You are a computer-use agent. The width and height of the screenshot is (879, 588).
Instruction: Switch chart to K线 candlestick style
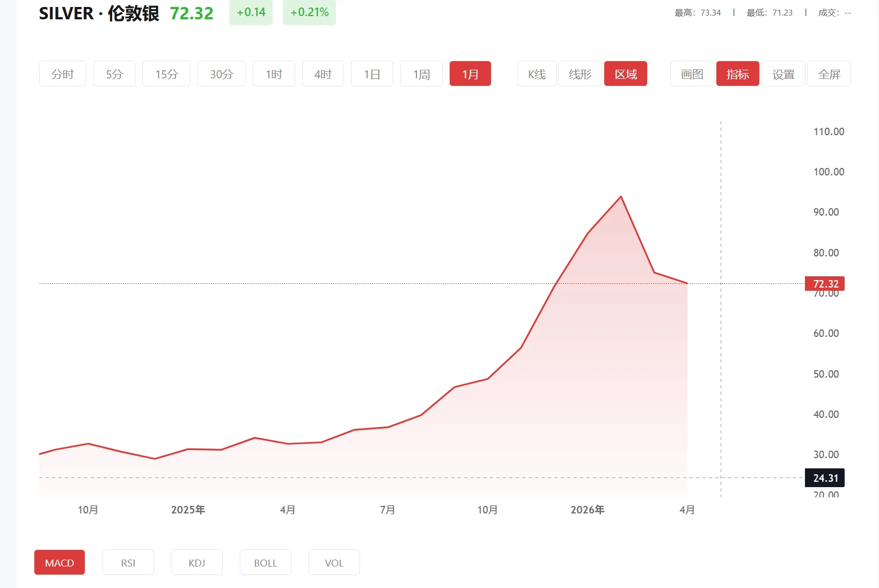(536, 73)
